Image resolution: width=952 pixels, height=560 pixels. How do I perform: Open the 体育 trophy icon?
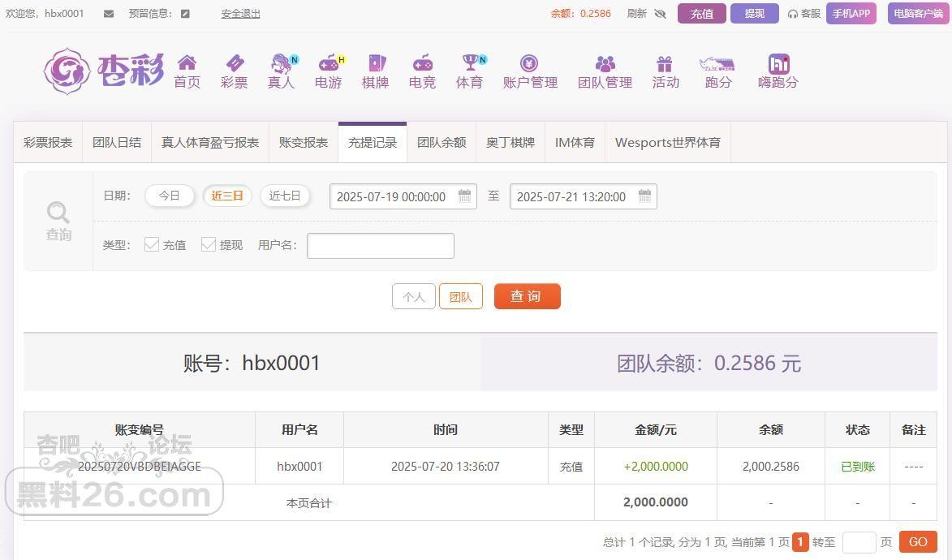click(470, 63)
